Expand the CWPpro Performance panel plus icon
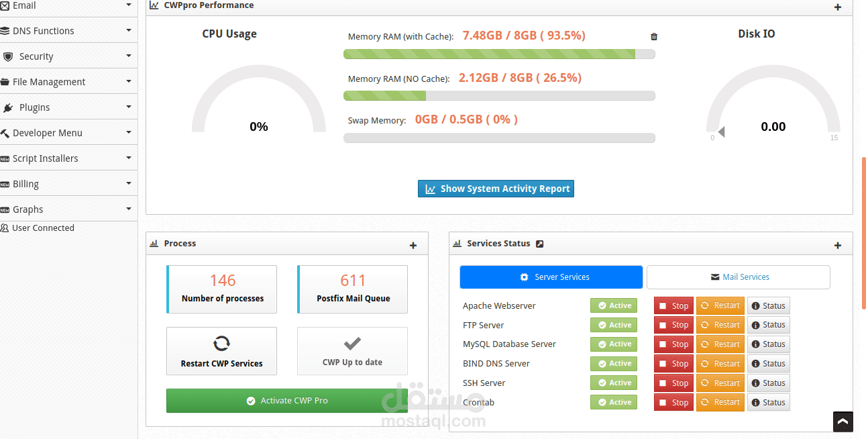868x439 pixels. (838, 7)
